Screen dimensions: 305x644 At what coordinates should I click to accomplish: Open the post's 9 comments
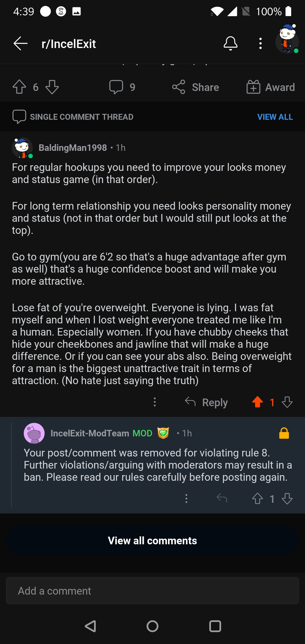122,87
